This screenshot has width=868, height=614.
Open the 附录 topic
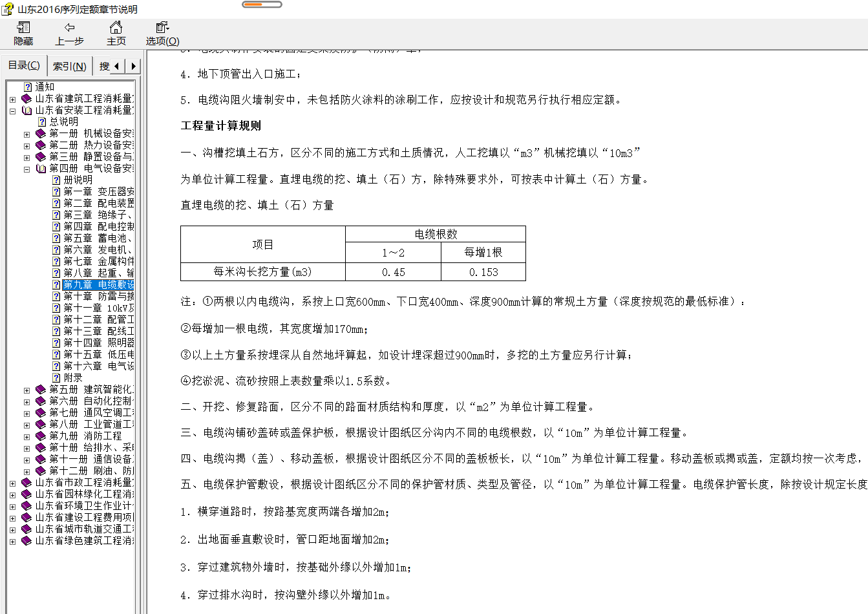coord(73,377)
